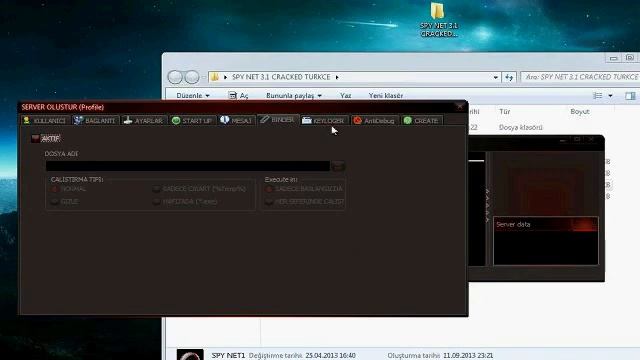This screenshot has height=360, width=640.
Task: Click the SPY NET1 thumbnail in details pane
Action: click(x=190, y=354)
